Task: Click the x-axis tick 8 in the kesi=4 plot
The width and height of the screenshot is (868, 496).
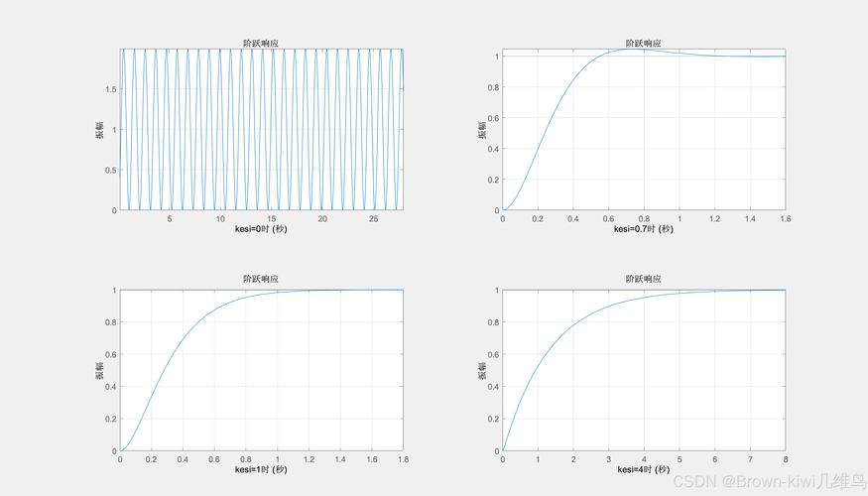Action: click(785, 459)
